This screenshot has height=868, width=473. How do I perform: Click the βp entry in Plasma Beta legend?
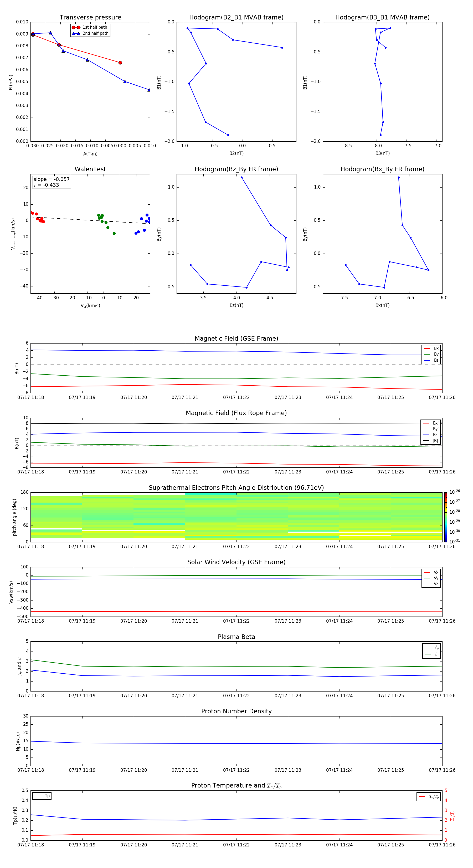432,647
